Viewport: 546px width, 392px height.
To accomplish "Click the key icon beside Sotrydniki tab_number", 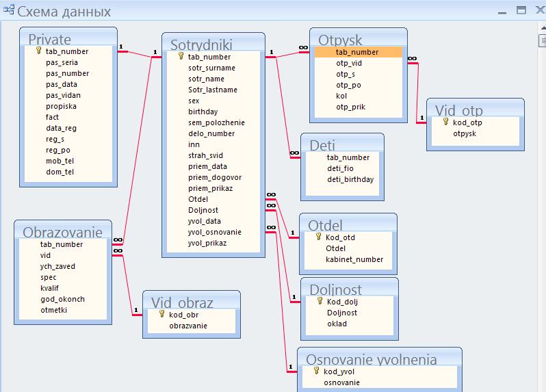I will click(181, 56).
